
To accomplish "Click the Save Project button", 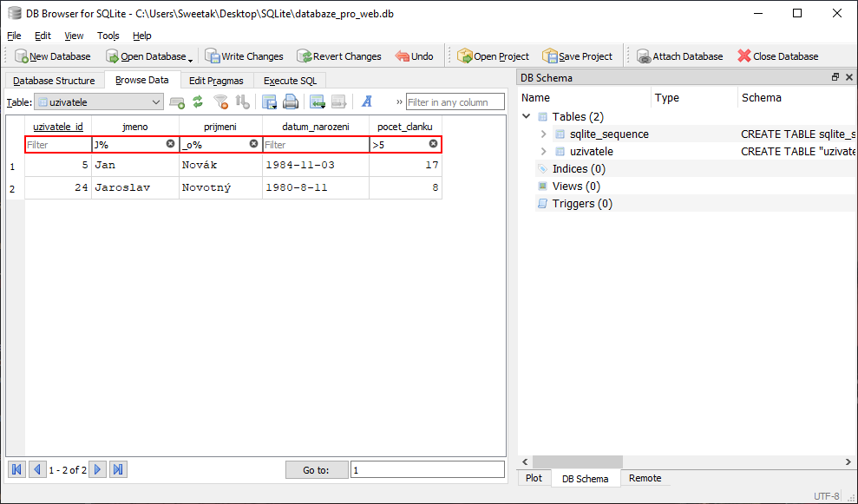I will pos(577,56).
